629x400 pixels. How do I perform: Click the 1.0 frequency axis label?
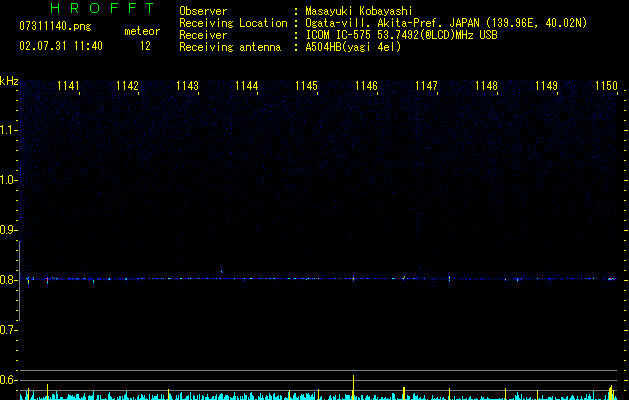tap(8, 180)
